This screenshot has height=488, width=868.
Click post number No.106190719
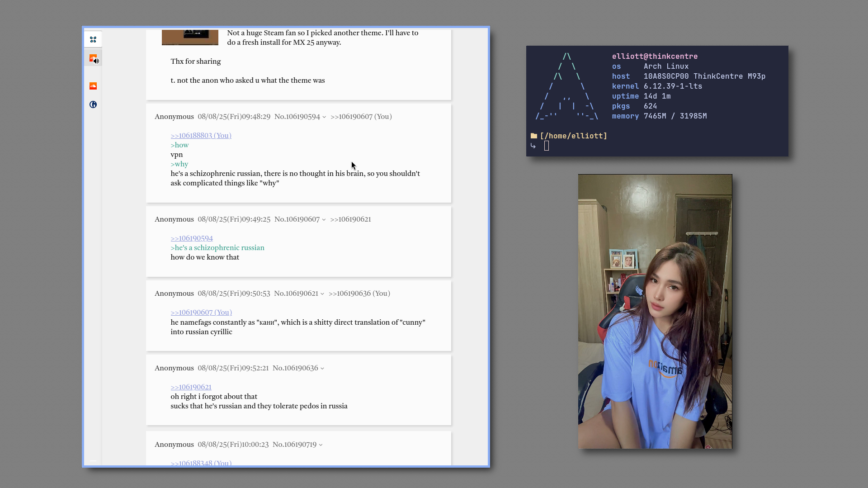(x=294, y=445)
